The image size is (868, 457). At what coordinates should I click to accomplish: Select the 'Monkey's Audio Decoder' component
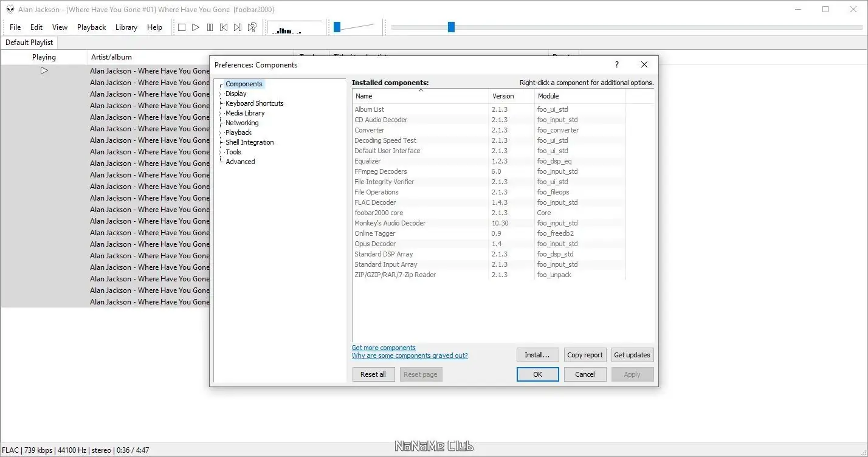(x=489, y=223)
